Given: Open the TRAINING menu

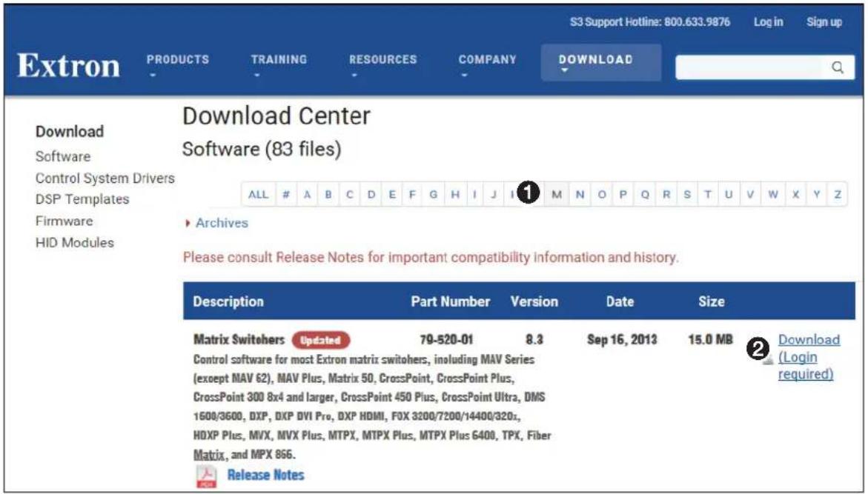Looking at the screenshot, I should [x=279, y=60].
